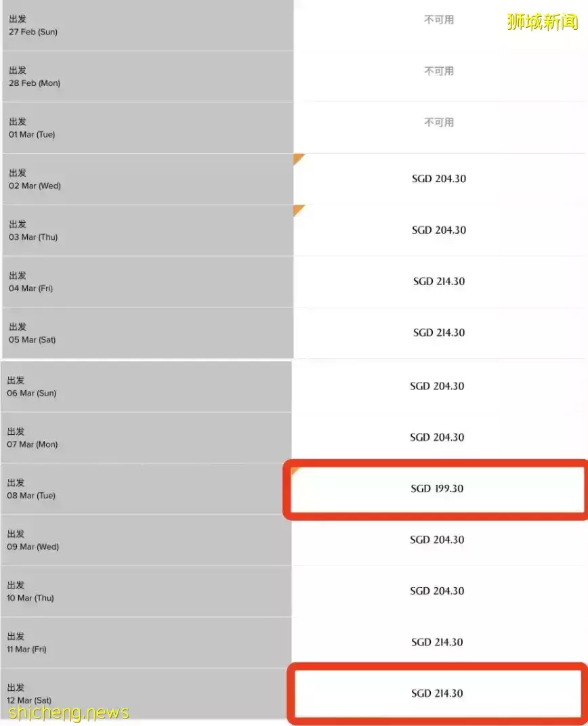The width and height of the screenshot is (588, 726).
Task: Click the unavailable 不可用 cell for 28 Feb
Action: coord(439,70)
